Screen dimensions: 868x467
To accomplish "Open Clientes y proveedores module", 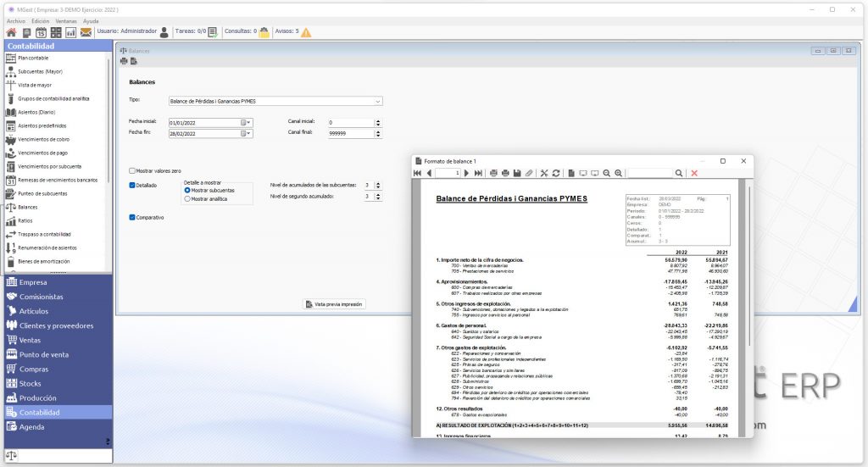I will (58, 326).
